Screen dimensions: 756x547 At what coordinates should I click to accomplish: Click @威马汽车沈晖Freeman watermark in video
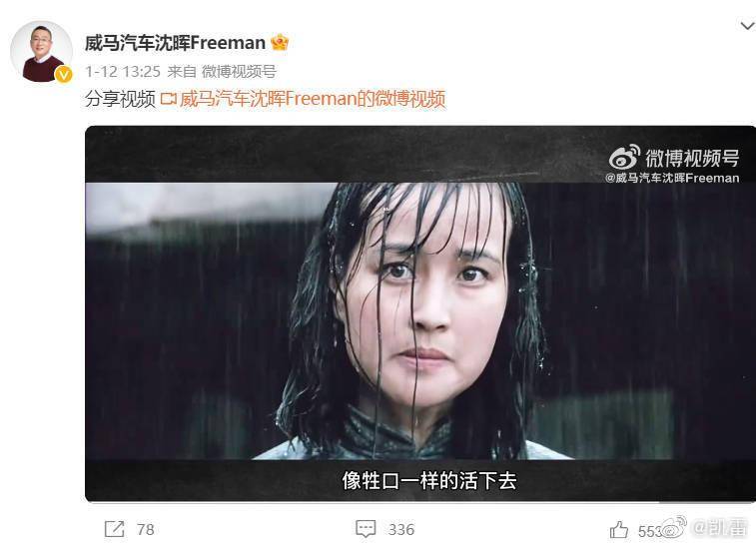coord(672,178)
